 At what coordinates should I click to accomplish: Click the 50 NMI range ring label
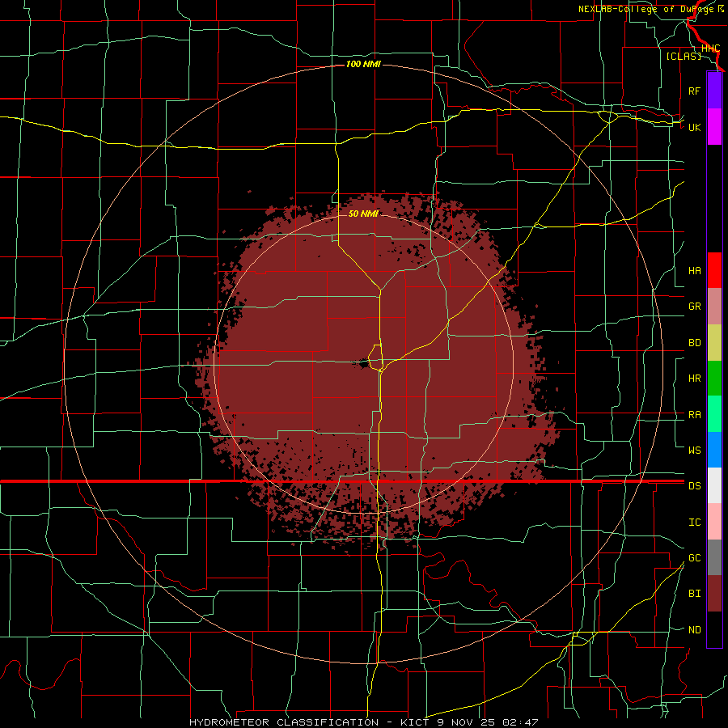click(363, 214)
